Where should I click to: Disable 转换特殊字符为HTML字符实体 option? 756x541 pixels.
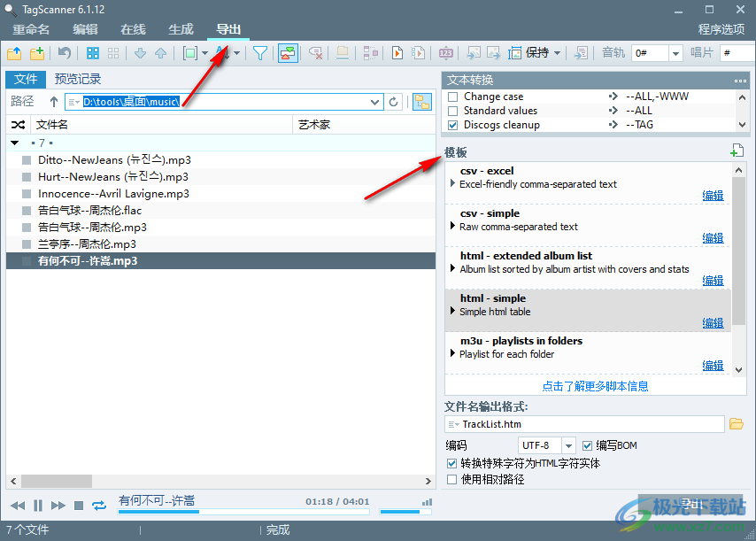point(451,462)
